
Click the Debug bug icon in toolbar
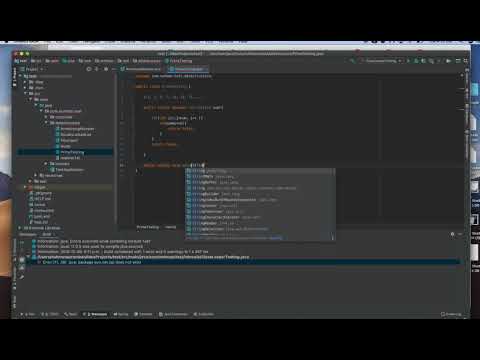click(x=416, y=61)
